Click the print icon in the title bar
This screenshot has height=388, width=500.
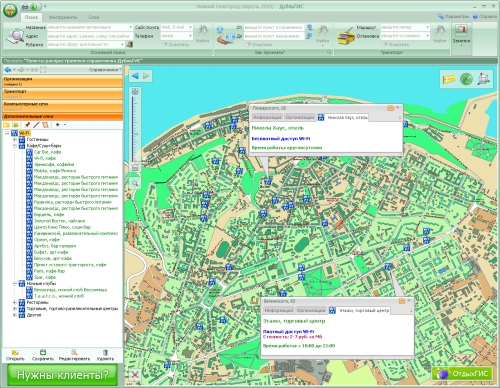pyautogui.click(x=25, y=6)
